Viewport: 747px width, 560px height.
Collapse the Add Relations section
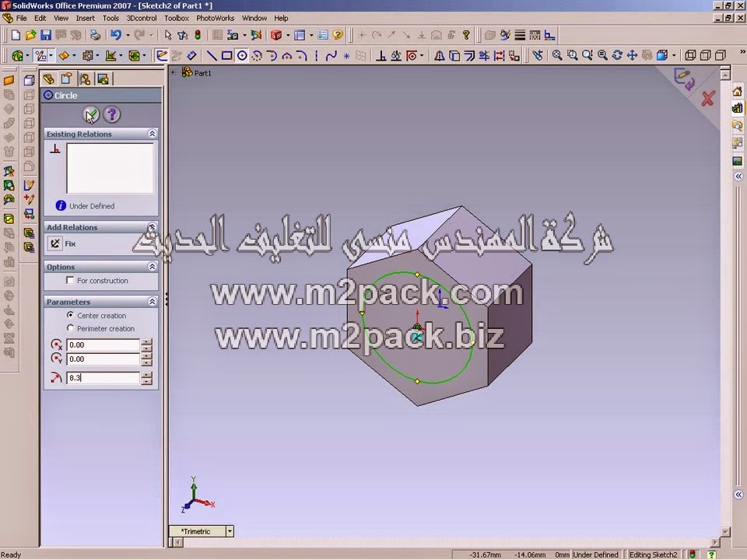[152, 226]
